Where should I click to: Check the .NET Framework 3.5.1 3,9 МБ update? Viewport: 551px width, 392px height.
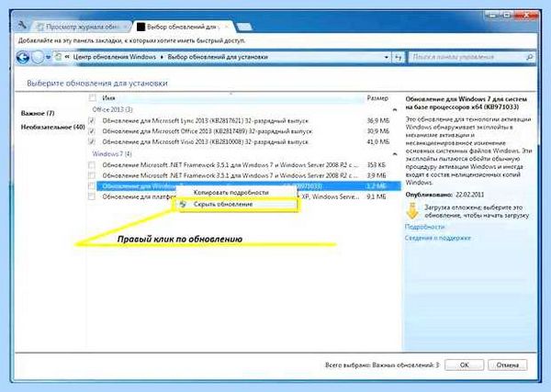[x=92, y=175]
